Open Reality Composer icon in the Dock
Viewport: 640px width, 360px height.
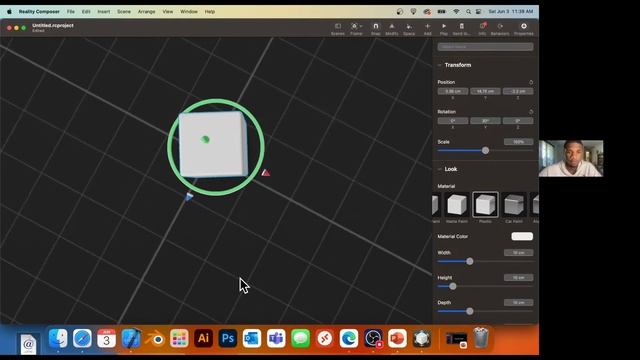point(422,338)
